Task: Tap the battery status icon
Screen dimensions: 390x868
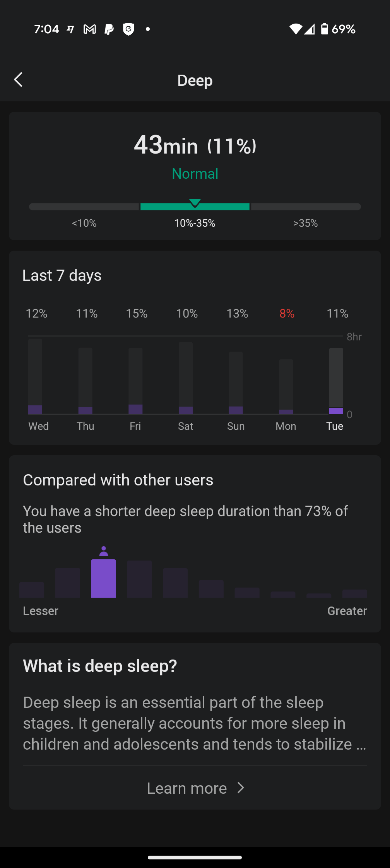Action: click(x=324, y=29)
